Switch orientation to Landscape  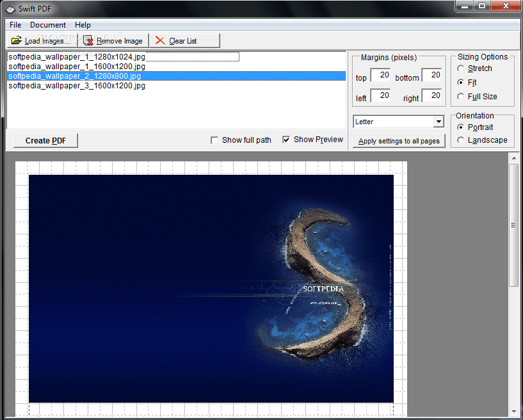pos(461,140)
